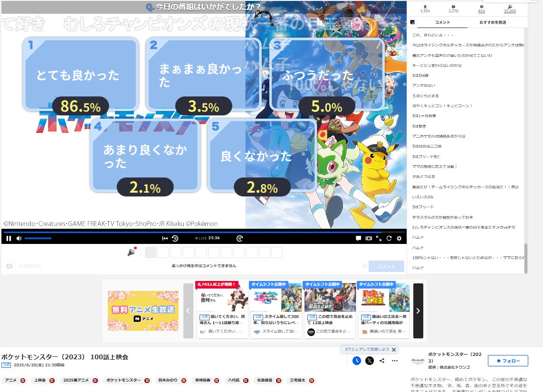This screenshot has width=543, height=392.
Task: Select poll answer ふつうだった
Action: coord(327,75)
